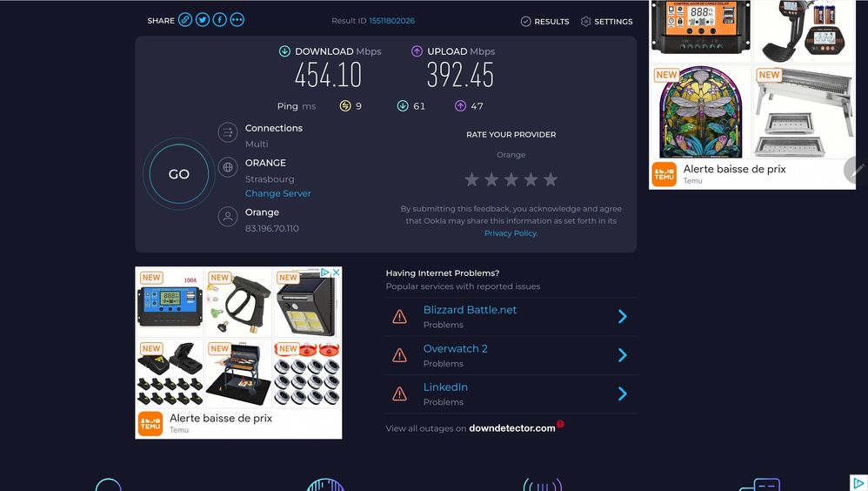Open the pressure washer gun product thumbnail

tap(238, 303)
